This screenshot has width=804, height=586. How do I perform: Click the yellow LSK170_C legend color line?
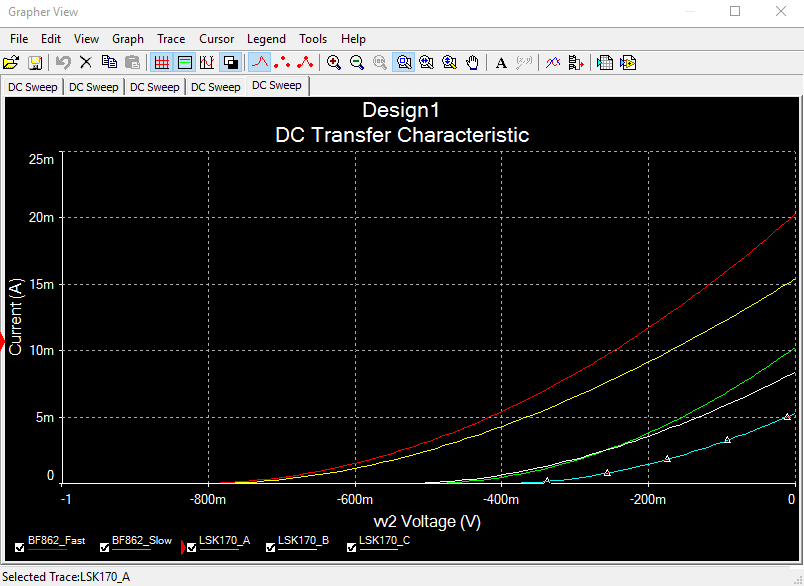378,550
